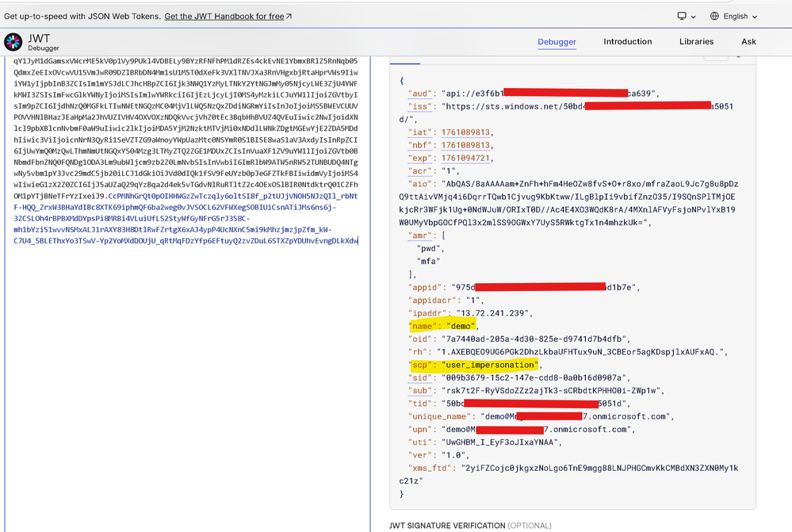Click inside the encoded JWT token text area
The height and width of the screenshot is (532, 792).
click(x=187, y=293)
